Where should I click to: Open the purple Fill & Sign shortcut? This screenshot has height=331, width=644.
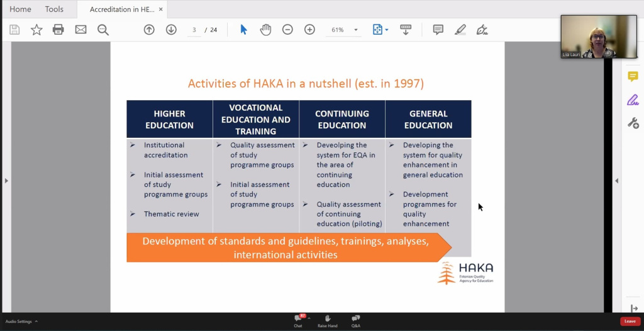(633, 100)
